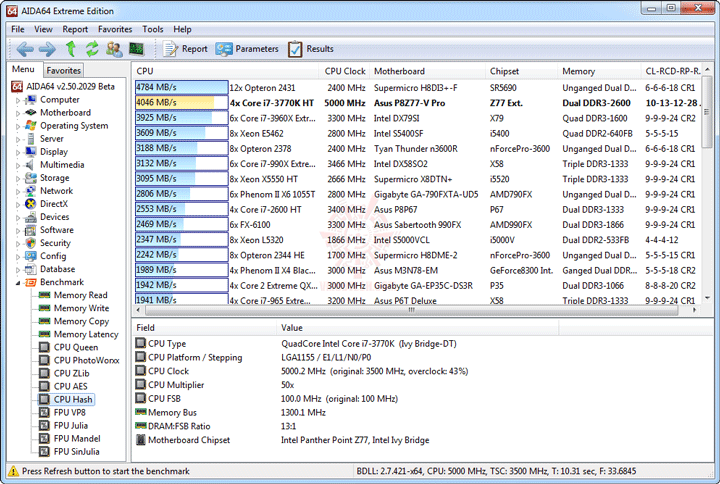Viewport: 720px width, 484px height.
Task: Open the FPU VP8 benchmark
Action: point(70,412)
